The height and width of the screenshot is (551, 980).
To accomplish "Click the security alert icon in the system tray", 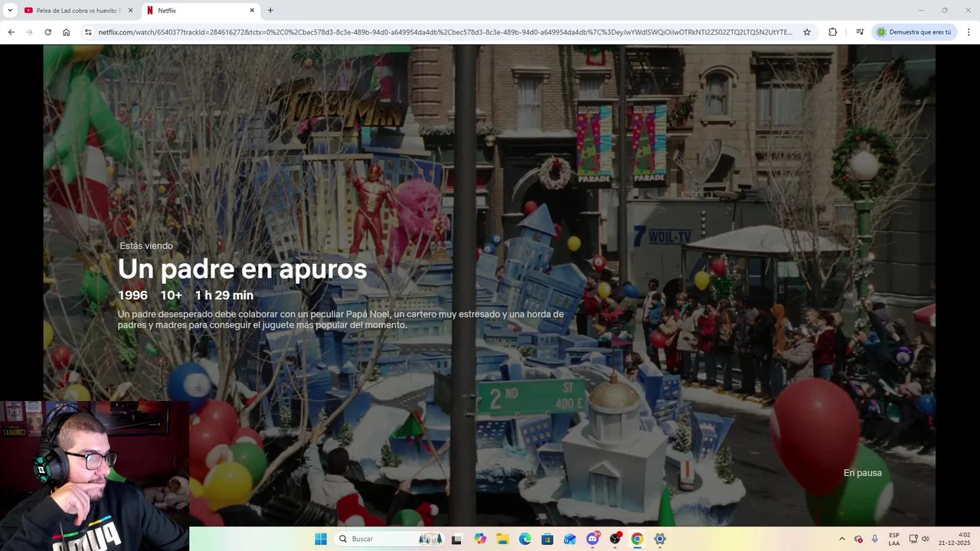I will point(858,539).
